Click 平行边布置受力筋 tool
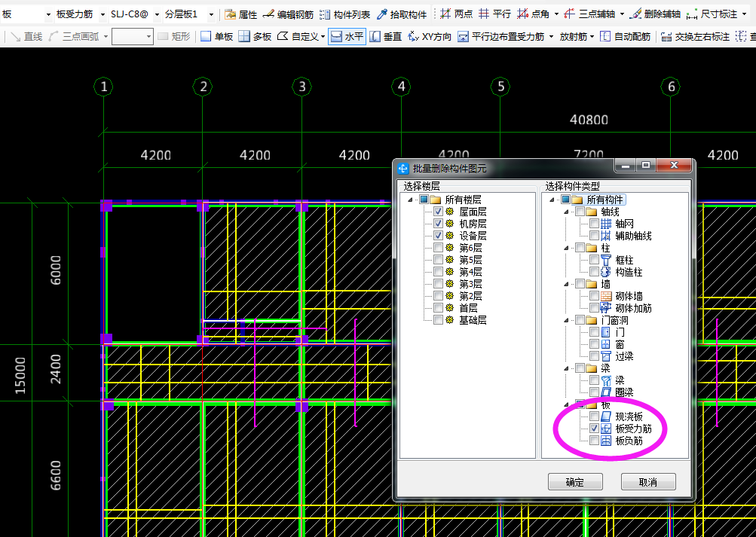 coord(501,37)
